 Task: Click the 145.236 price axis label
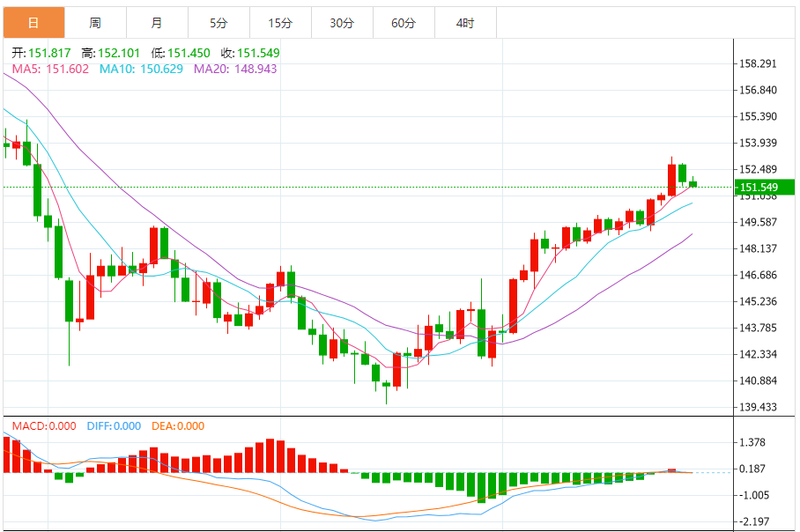click(x=759, y=301)
